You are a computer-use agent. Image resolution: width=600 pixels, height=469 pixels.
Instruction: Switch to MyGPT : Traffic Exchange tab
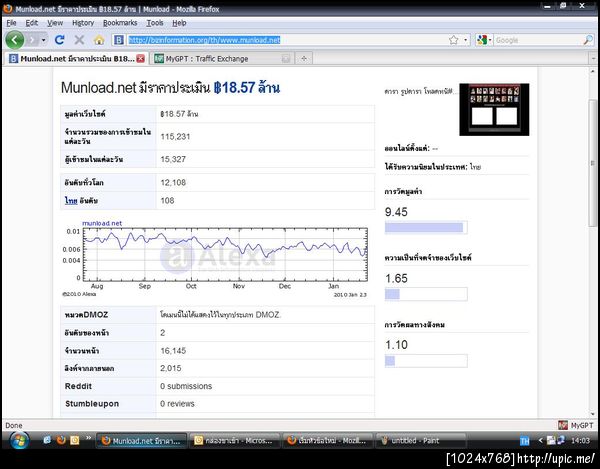tap(222, 59)
